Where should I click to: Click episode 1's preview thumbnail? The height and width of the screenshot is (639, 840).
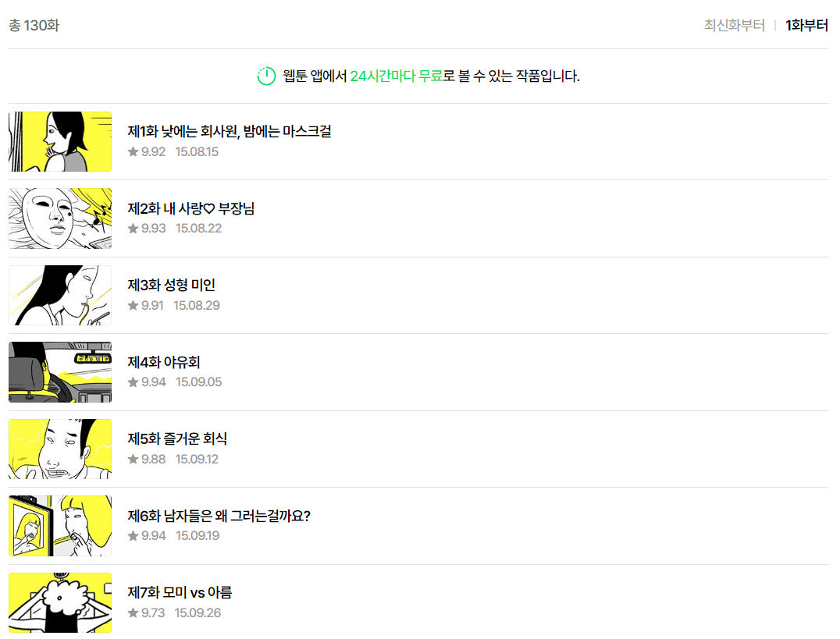pyautogui.click(x=60, y=141)
